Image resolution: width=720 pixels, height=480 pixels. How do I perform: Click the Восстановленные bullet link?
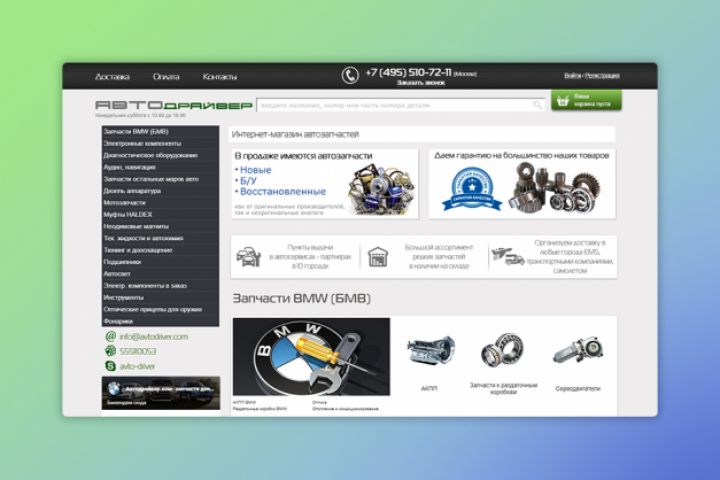(x=283, y=192)
